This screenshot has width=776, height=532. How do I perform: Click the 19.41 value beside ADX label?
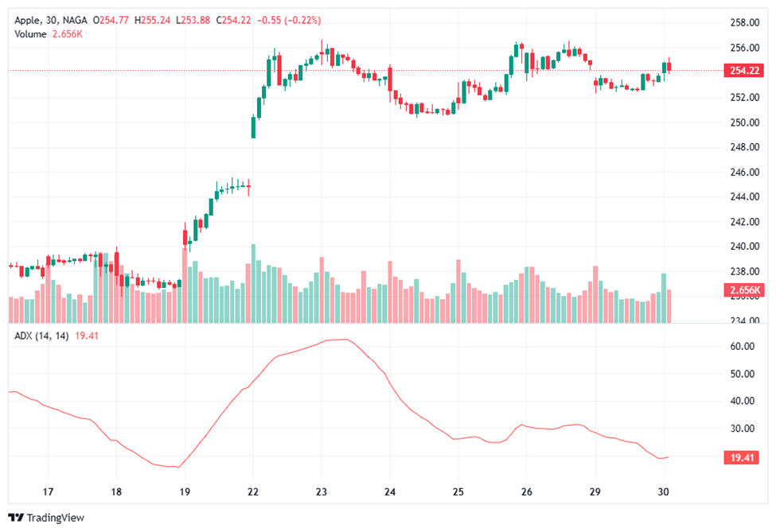(x=86, y=336)
